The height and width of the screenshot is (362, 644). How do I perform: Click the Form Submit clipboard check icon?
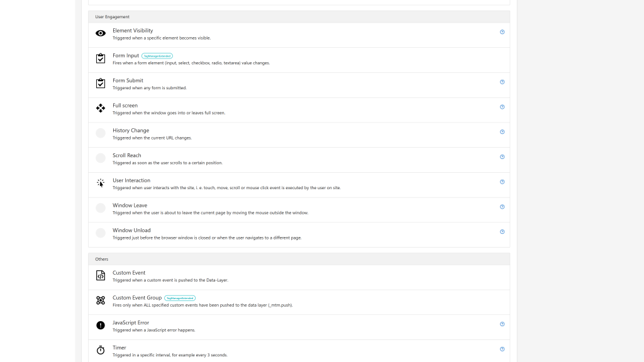click(x=101, y=84)
